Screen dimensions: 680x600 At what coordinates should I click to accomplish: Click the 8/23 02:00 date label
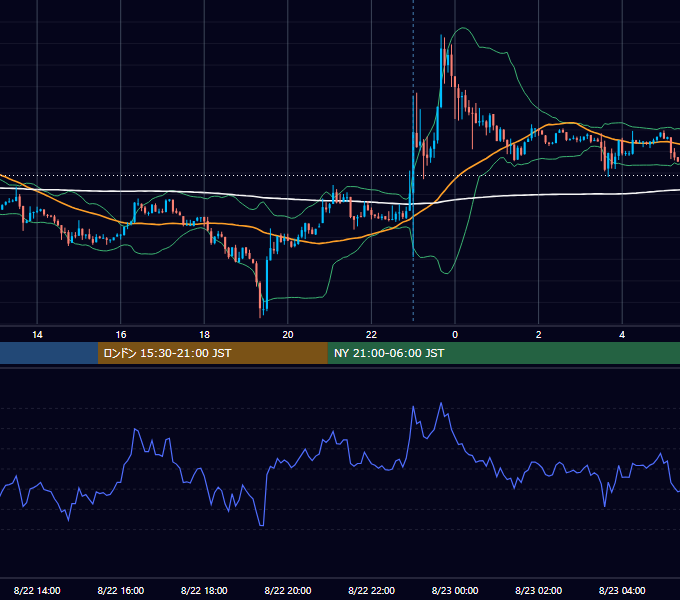pyautogui.click(x=538, y=590)
